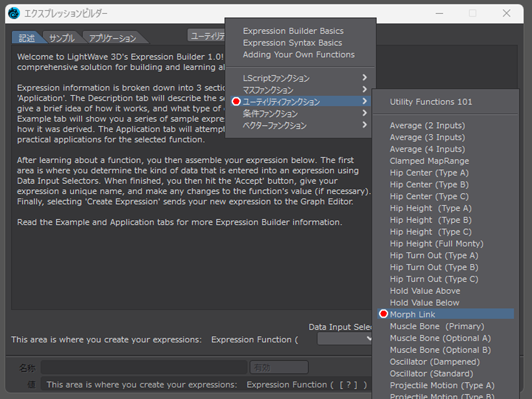Screen dimensions: 532x399
Task: Close the エクスプレッションビルダー window
Action: click(506, 14)
